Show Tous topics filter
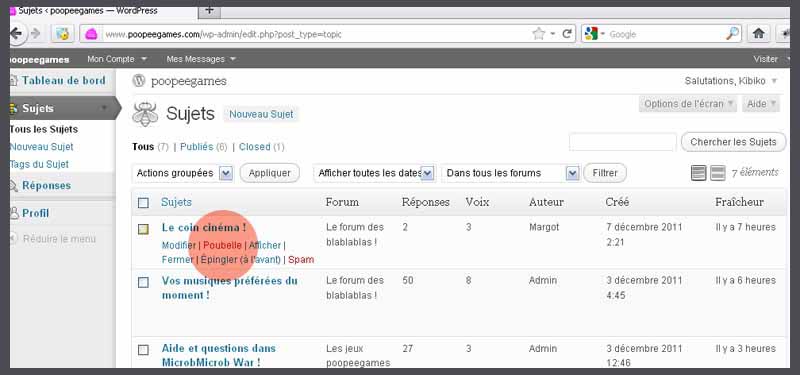This screenshot has width=800, height=375. pyautogui.click(x=143, y=147)
